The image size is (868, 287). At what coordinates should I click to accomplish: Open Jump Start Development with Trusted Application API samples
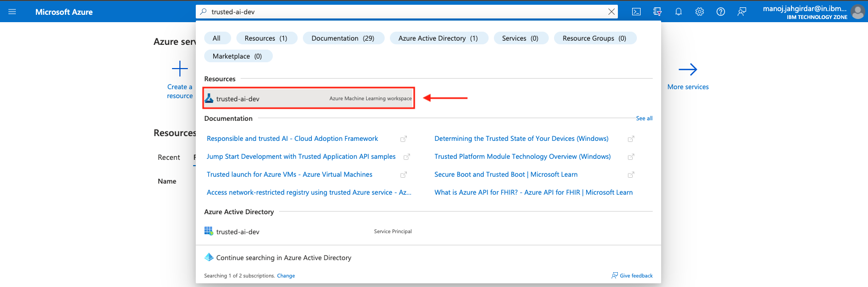point(301,157)
